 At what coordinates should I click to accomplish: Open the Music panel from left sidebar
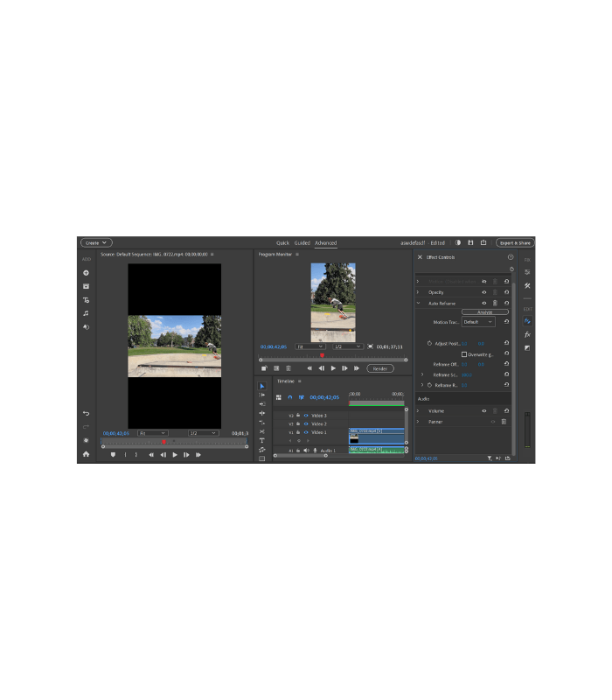tap(86, 312)
